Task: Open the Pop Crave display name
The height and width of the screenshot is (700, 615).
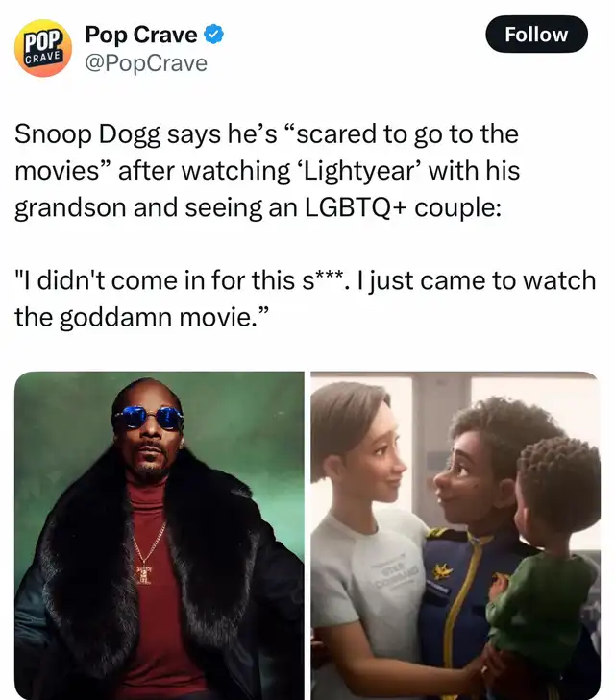Action: pos(141,35)
